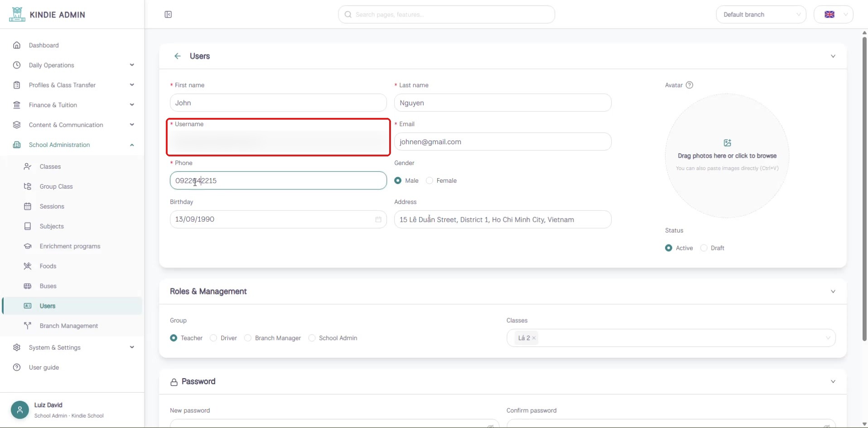Viewport: 868px width, 428px height.
Task: Click the Avatar help question-mark icon
Action: click(690, 85)
